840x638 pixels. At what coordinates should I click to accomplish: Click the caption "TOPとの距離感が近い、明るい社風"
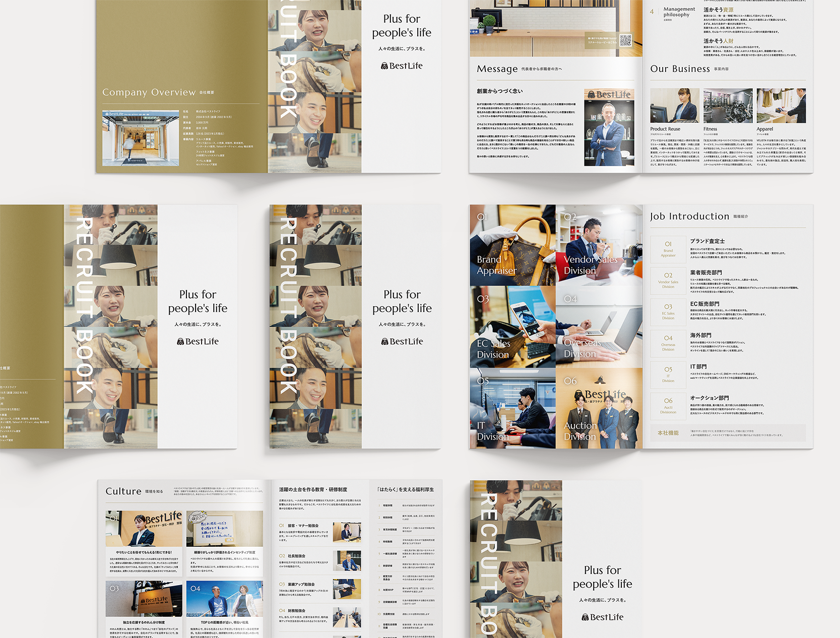coord(224,622)
